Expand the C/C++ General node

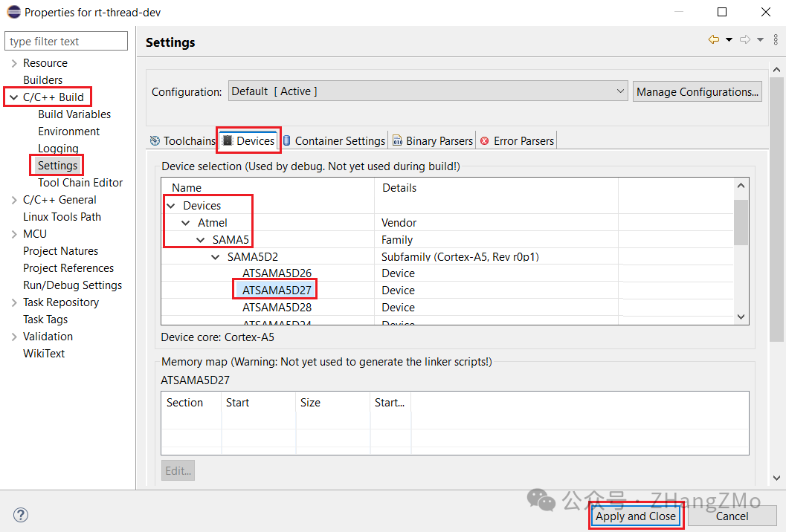point(14,200)
